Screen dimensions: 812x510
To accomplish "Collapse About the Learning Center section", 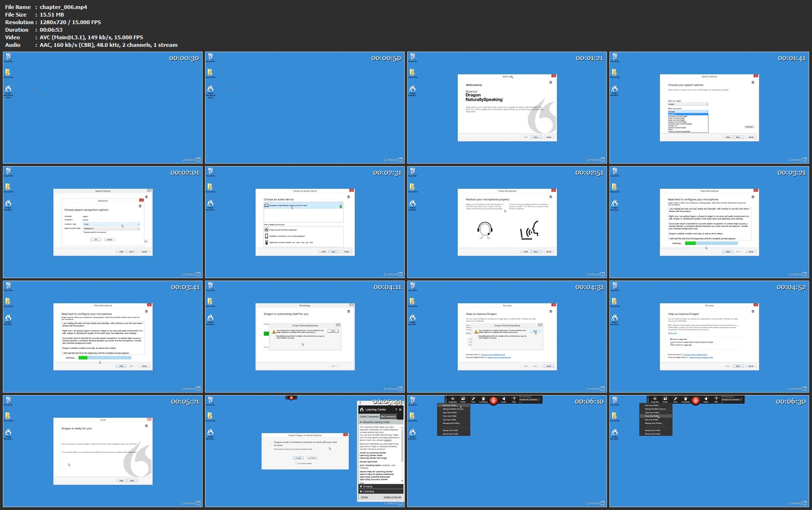I will pos(382,422).
